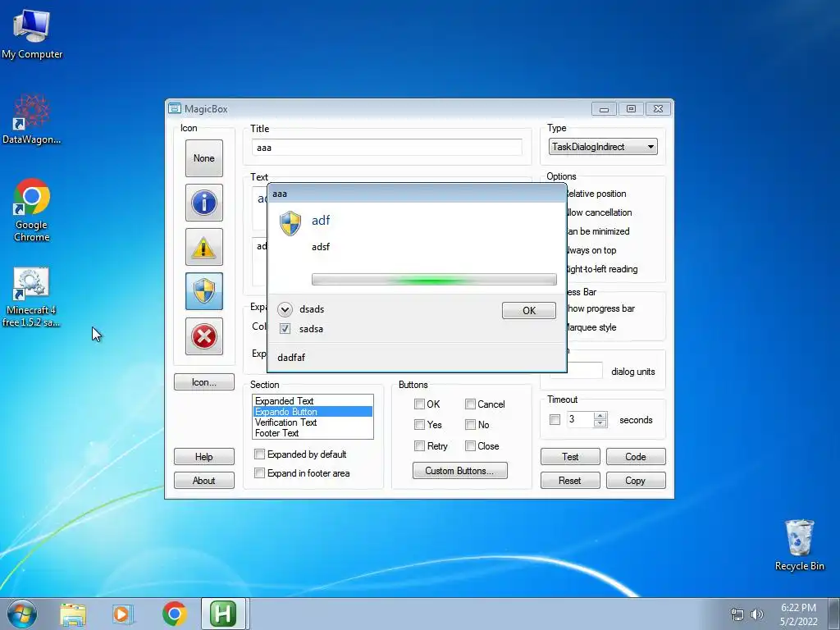Enable Expanded by default checkbox

260,454
